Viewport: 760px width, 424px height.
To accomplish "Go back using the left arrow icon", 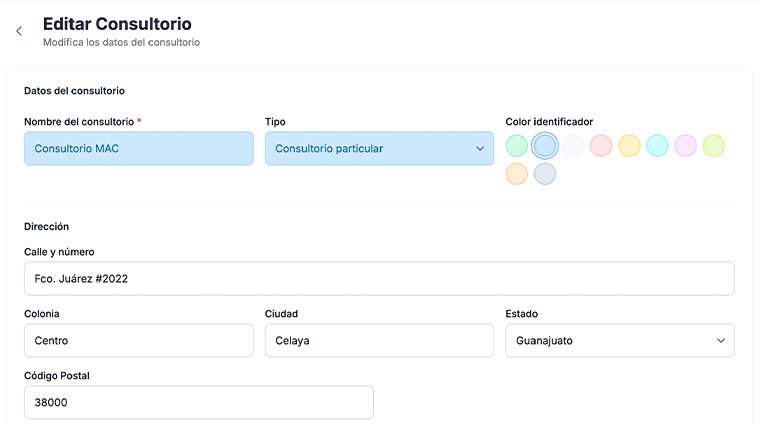I will (19, 31).
